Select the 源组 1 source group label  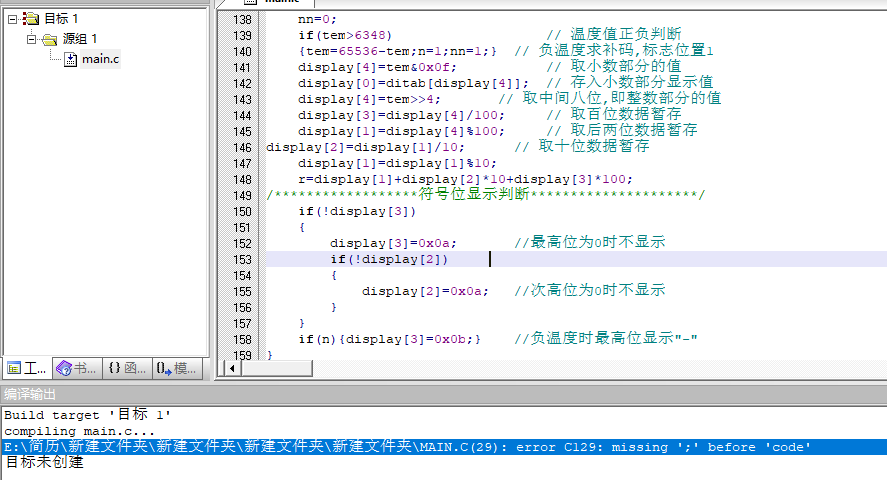(x=80, y=39)
